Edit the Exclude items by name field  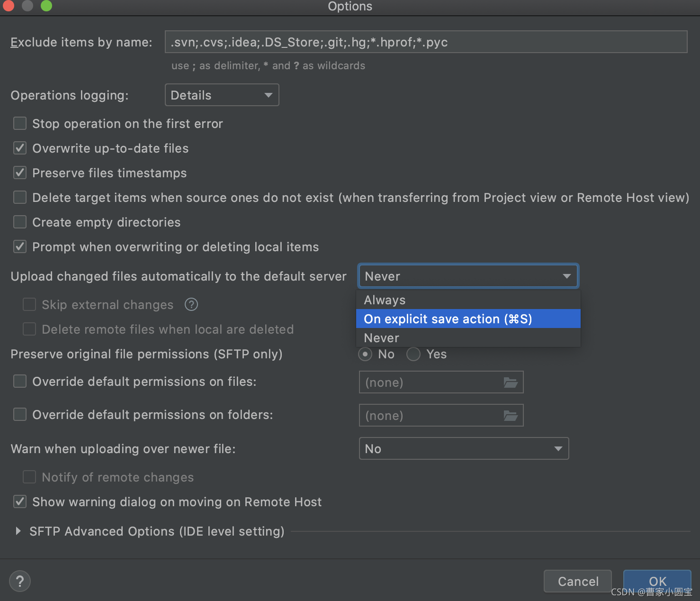[x=426, y=42]
